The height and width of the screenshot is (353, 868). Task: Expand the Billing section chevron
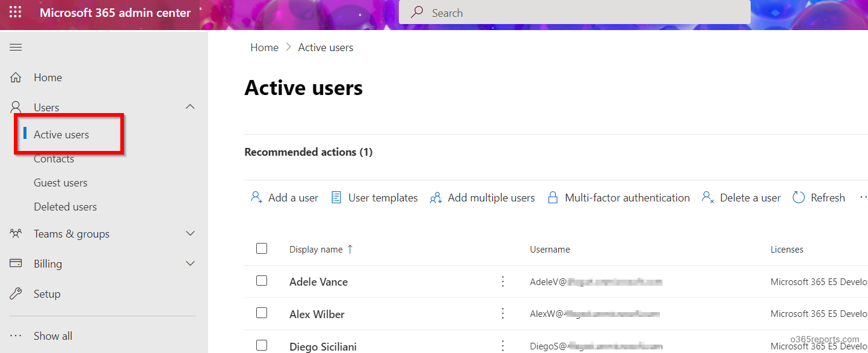(190, 263)
